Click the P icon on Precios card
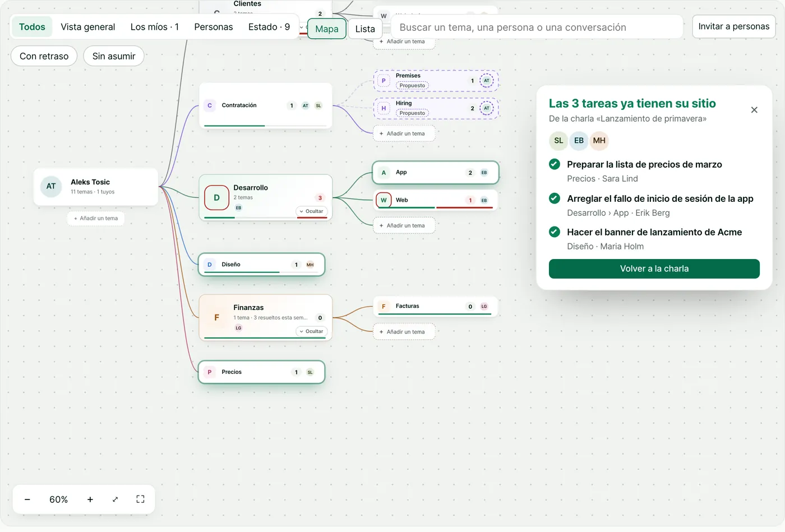The width and height of the screenshot is (785, 532). click(210, 372)
